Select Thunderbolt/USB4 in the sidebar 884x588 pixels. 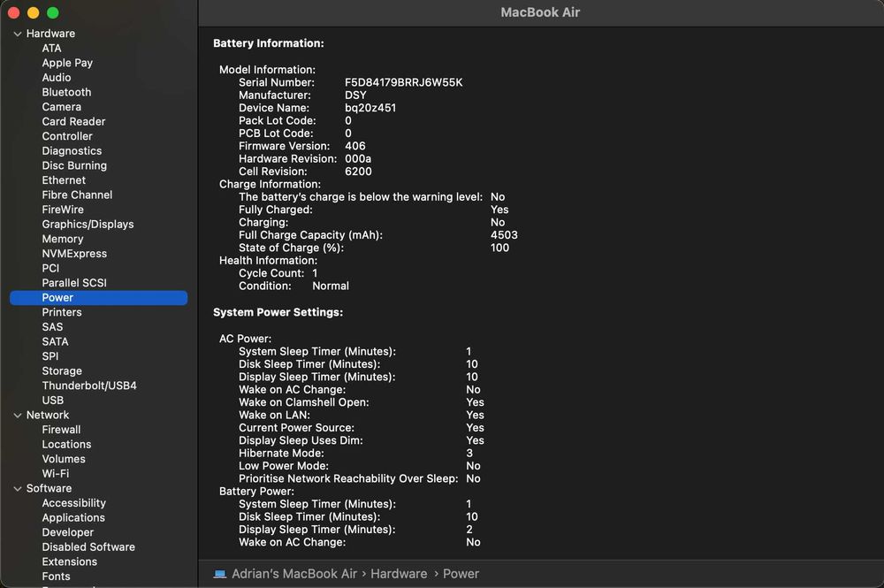89,386
